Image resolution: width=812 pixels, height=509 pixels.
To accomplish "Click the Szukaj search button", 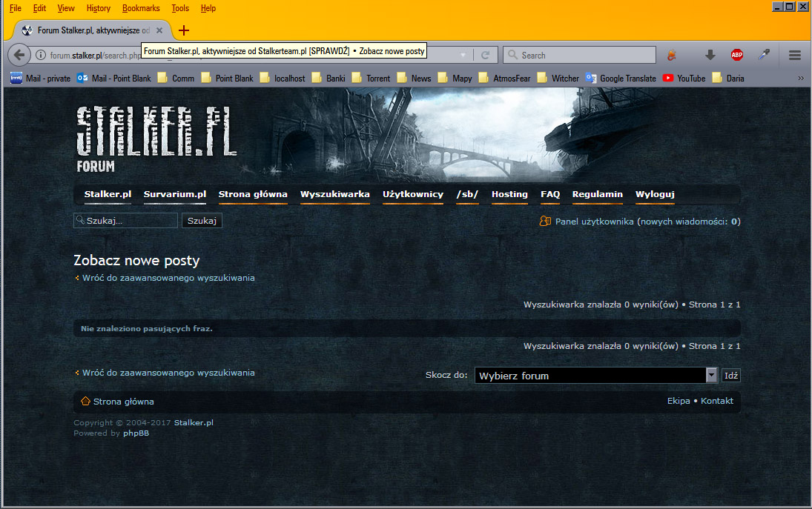I will pyautogui.click(x=202, y=221).
